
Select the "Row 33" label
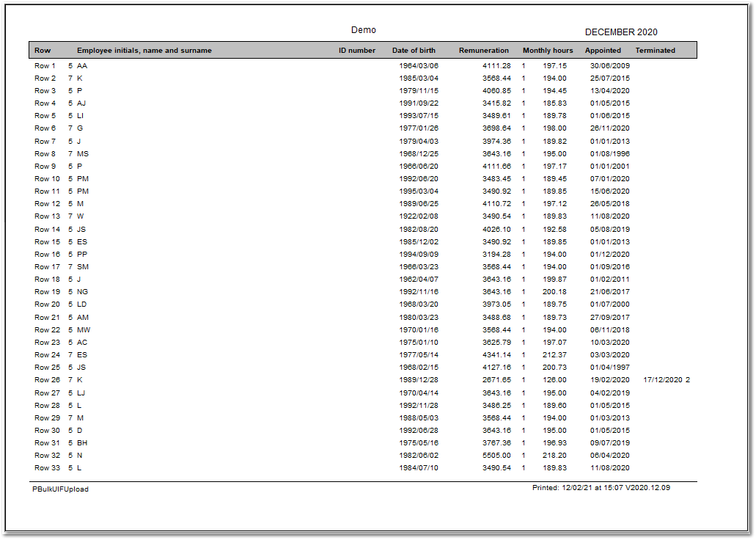coord(47,467)
